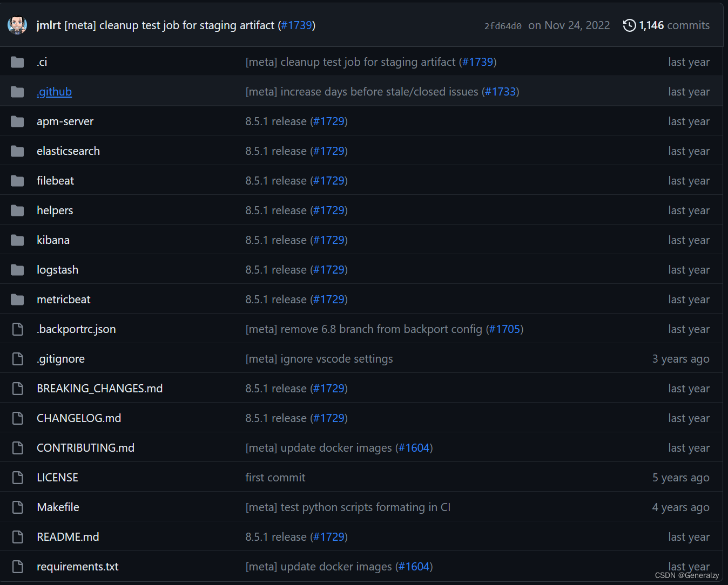
Task: Open #1729 link in kibana row
Action: [328, 240]
